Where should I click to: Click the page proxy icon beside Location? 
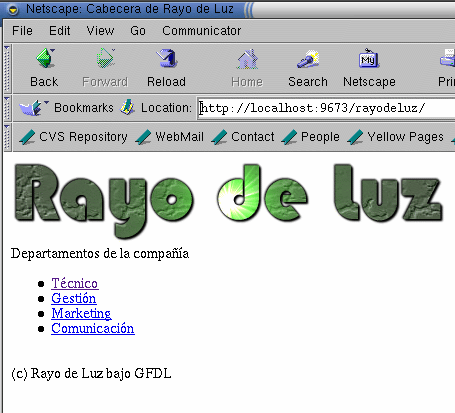click(x=127, y=107)
